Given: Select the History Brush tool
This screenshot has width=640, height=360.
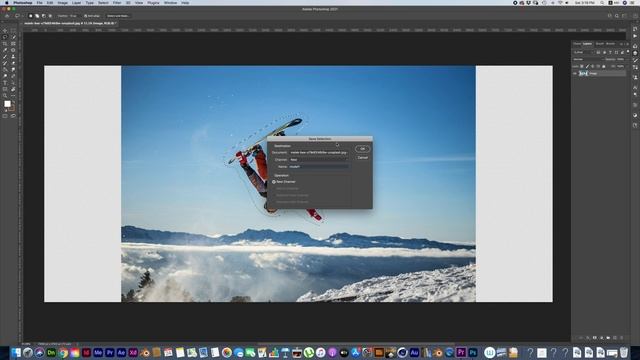Looking at the screenshot, I should (5, 63).
